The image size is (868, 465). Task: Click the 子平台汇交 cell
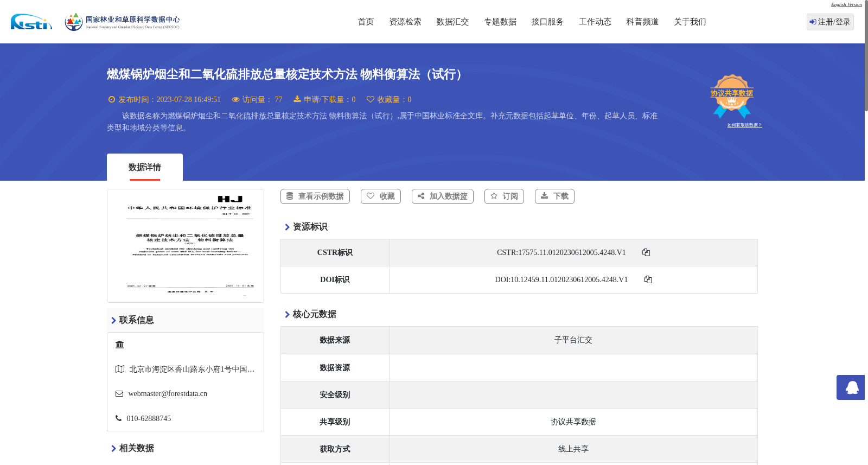pos(573,340)
